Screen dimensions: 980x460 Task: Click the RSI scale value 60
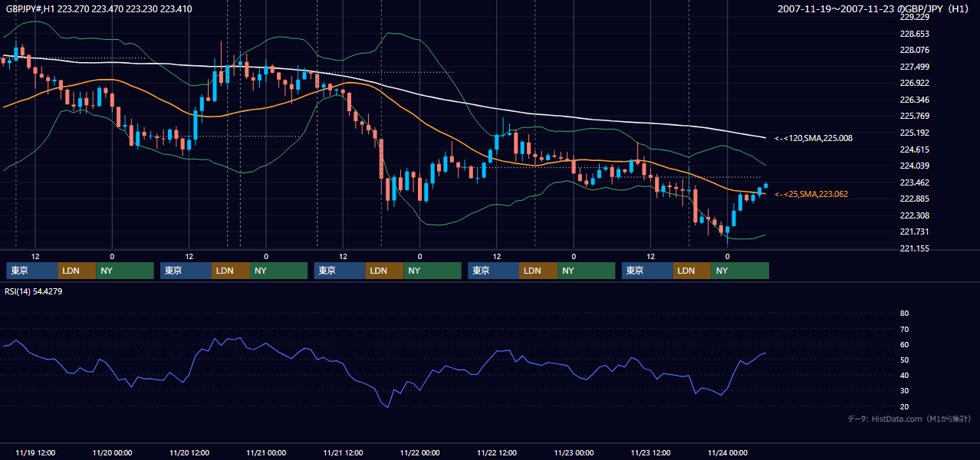pyautogui.click(x=904, y=344)
